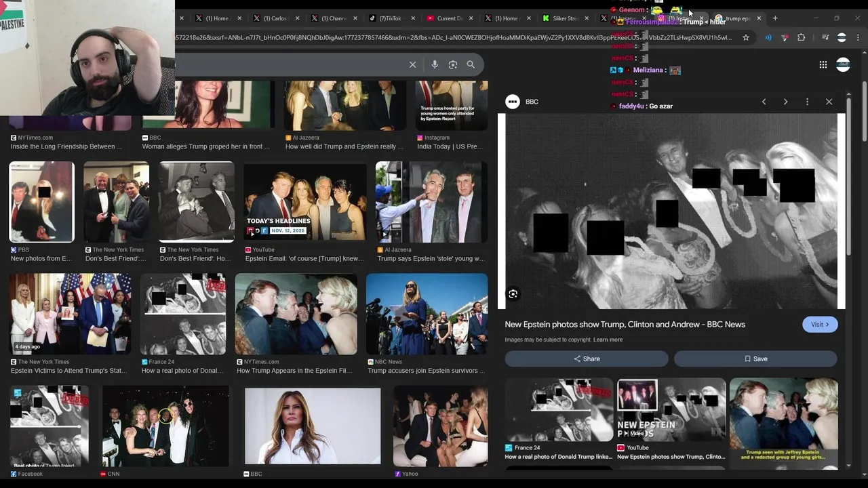Close the active 'trump ep' tab
The width and height of the screenshot is (868, 488).
759,18
